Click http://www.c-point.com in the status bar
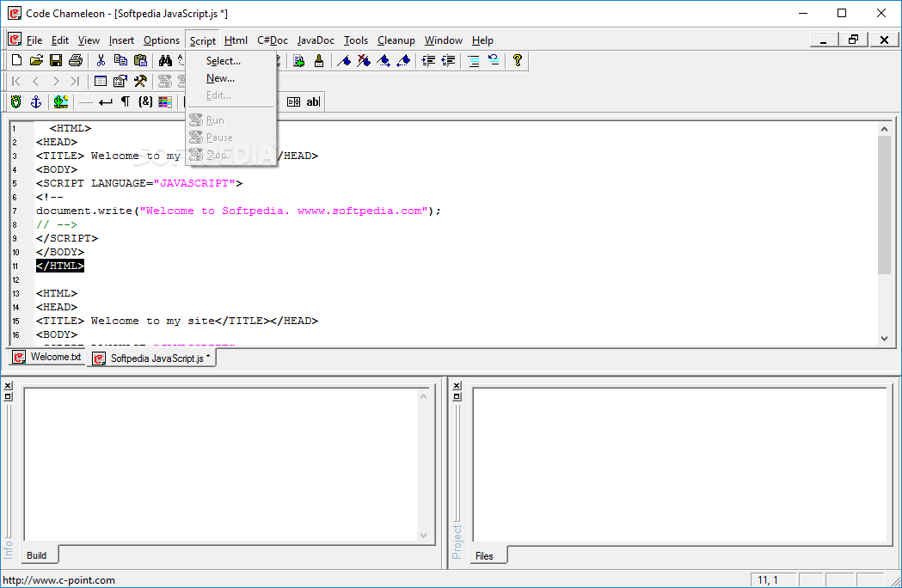 click(x=58, y=580)
